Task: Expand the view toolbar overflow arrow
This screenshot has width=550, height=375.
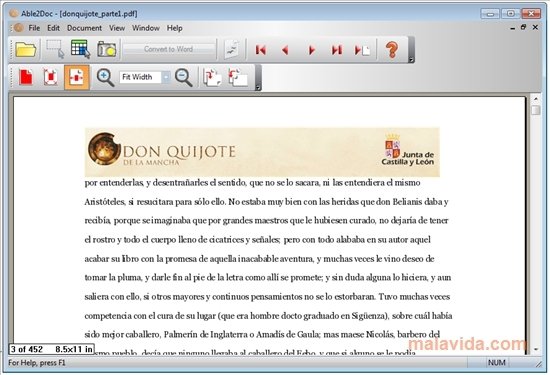Action: pyautogui.click(x=258, y=88)
